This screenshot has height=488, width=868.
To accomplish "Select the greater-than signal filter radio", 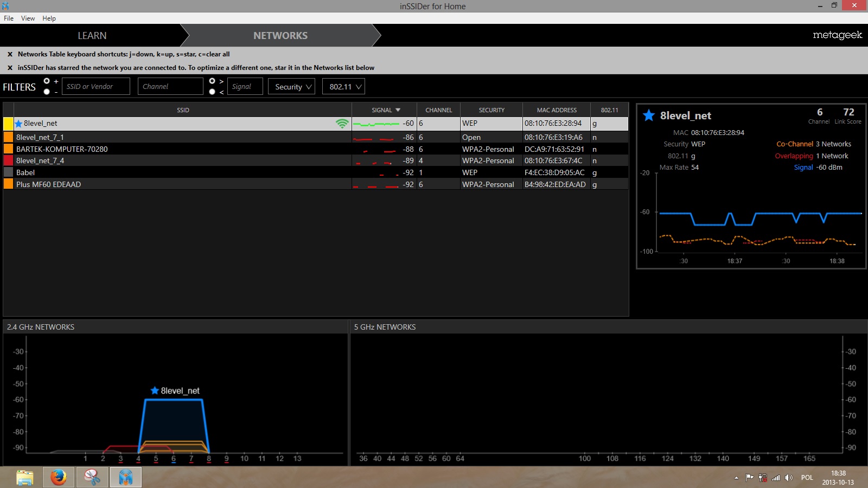I will [x=212, y=81].
